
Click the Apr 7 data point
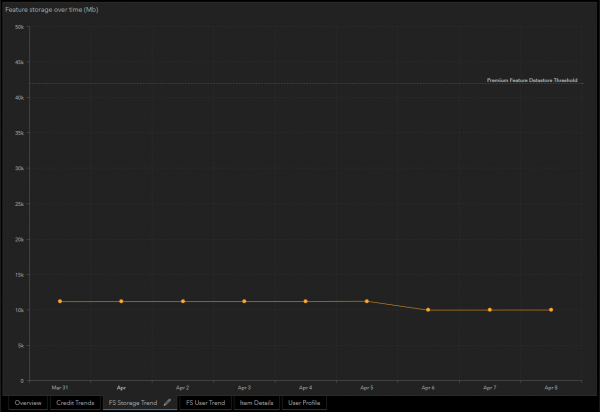(x=490, y=310)
